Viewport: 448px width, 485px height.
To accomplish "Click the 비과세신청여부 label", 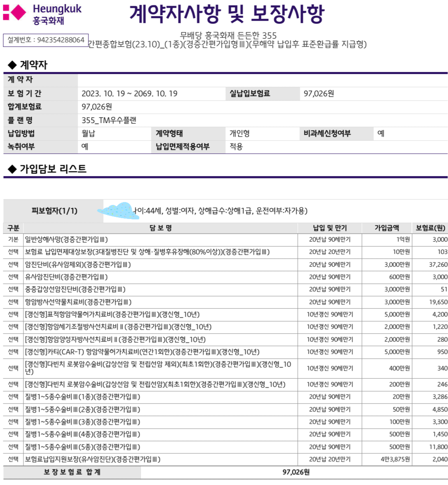I will (327, 134).
